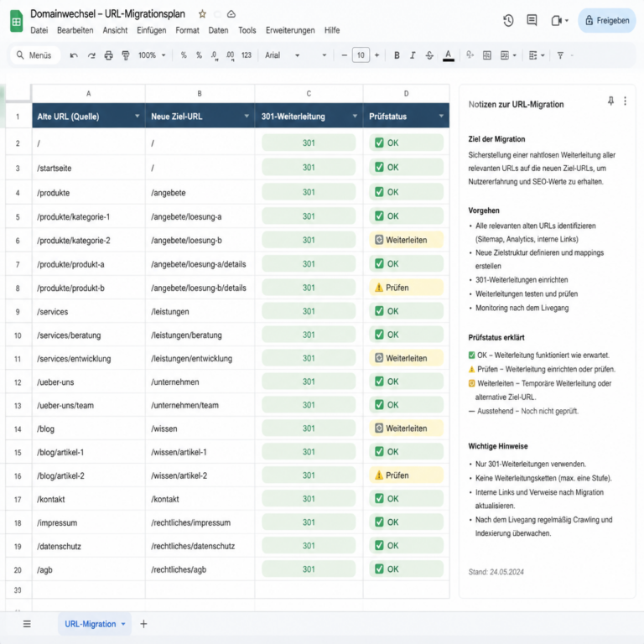Decrease font size with minus
Screen dimensions: 644x644
[x=344, y=55]
